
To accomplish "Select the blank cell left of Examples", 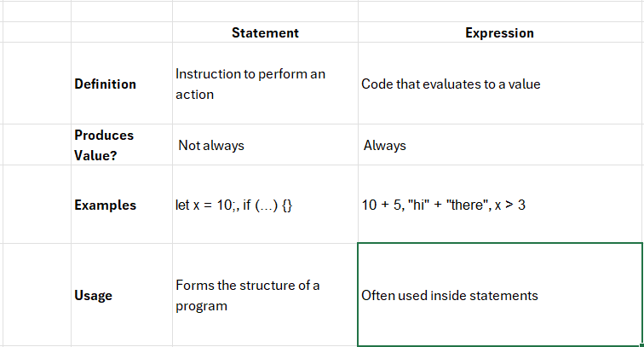I will [37, 205].
